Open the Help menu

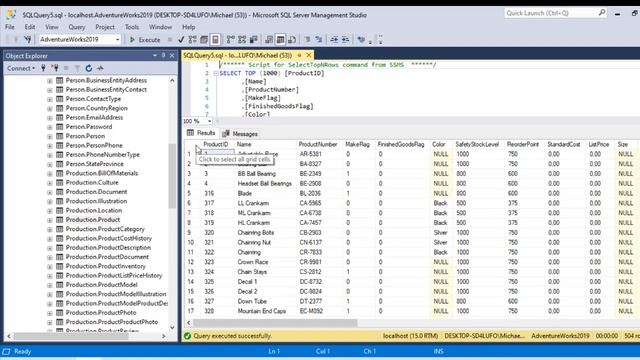(x=189, y=27)
